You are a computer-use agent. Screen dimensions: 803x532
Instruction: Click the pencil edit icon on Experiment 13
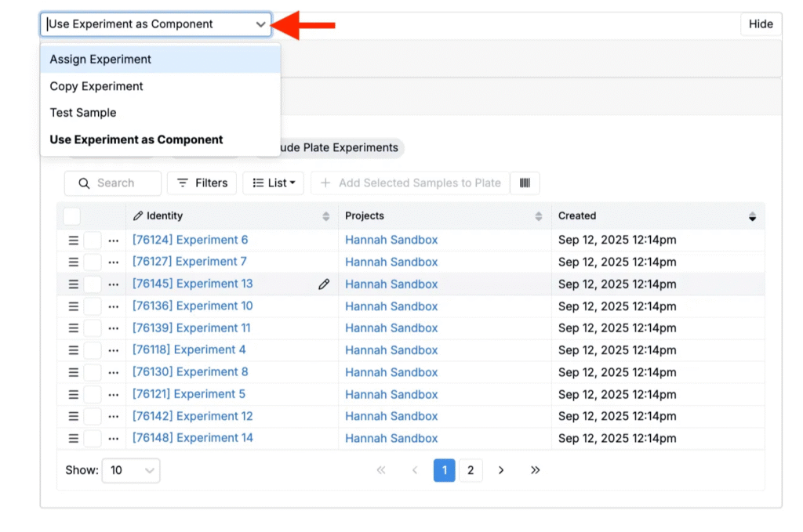pyautogui.click(x=324, y=284)
